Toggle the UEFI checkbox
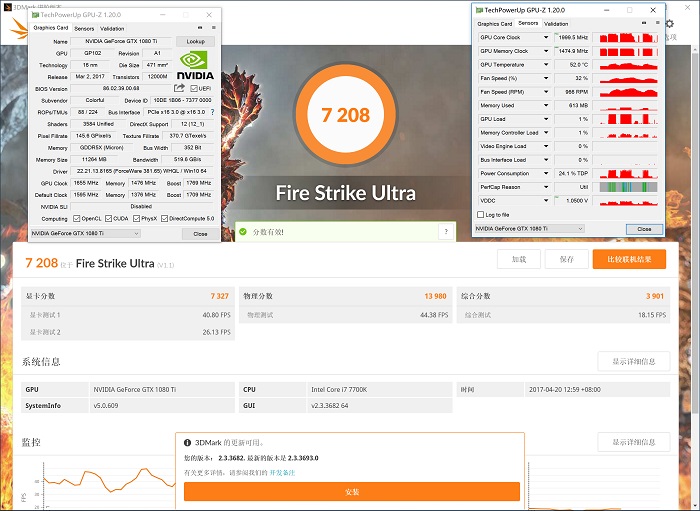Image resolution: width=700 pixels, height=511 pixels. pos(195,88)
